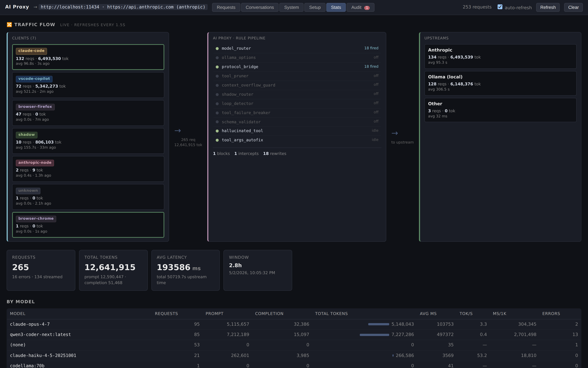
Task: Click the shadow_router 'off' state
Action: pyautogui.click(x=376, y=94)
